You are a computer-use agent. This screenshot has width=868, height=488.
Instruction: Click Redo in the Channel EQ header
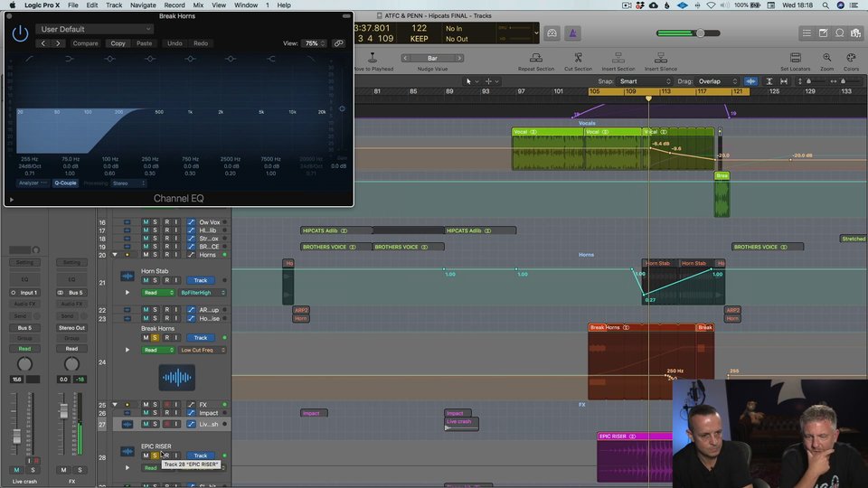(201, 43)
